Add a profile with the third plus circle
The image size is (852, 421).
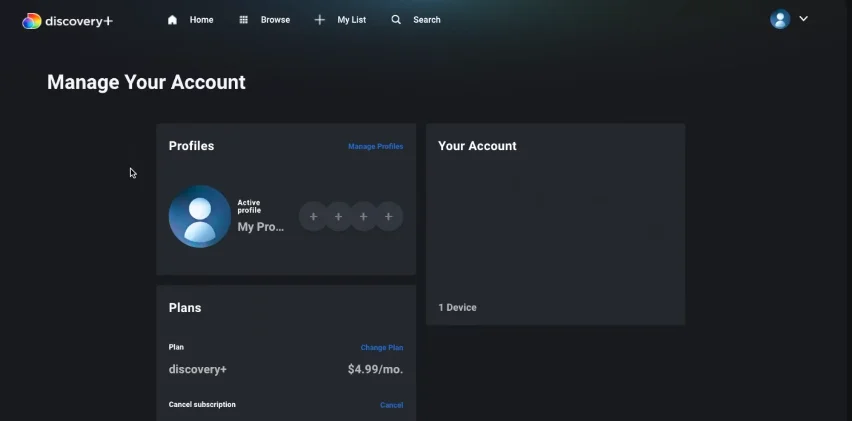363,217
